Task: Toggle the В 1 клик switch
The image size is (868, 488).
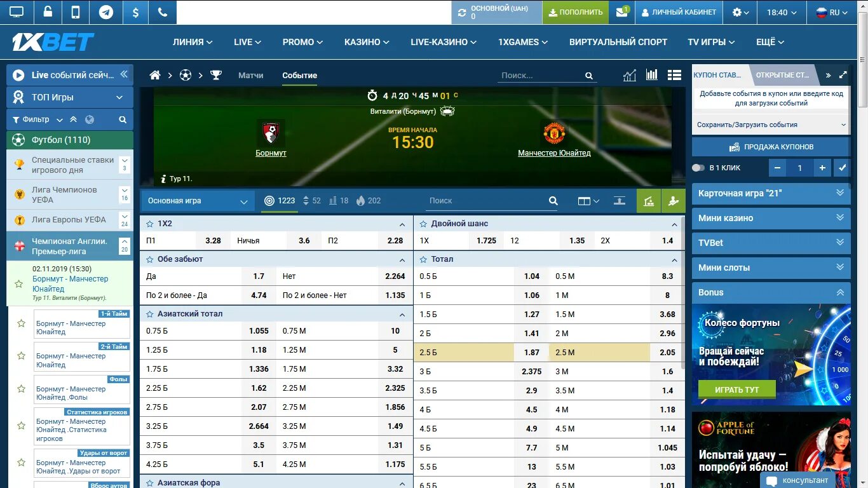Action: 698,168
